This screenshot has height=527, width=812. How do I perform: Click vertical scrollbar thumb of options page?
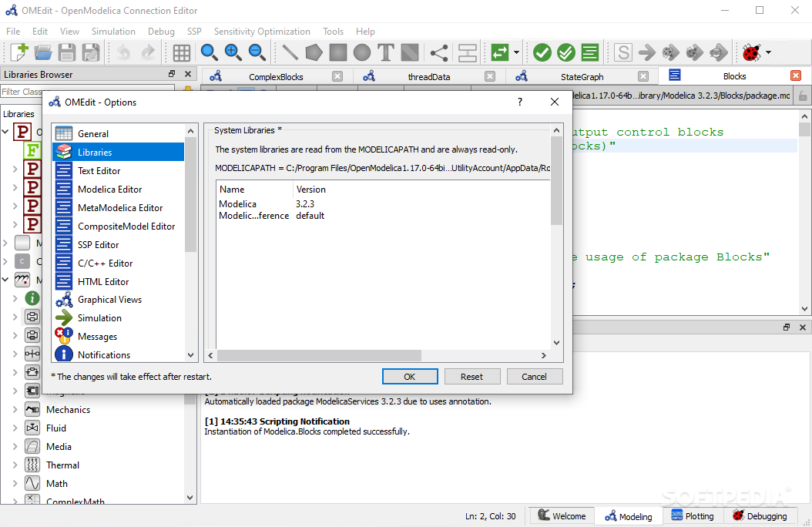(557, 180)
